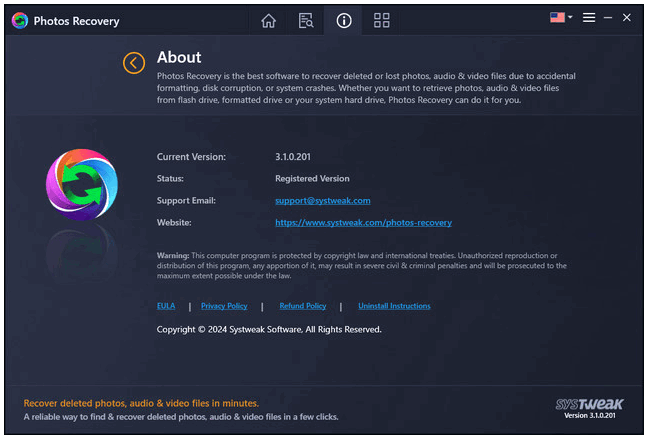647x441 pixels.
Task: Close the Photos Recovery window
Action: 626,17
